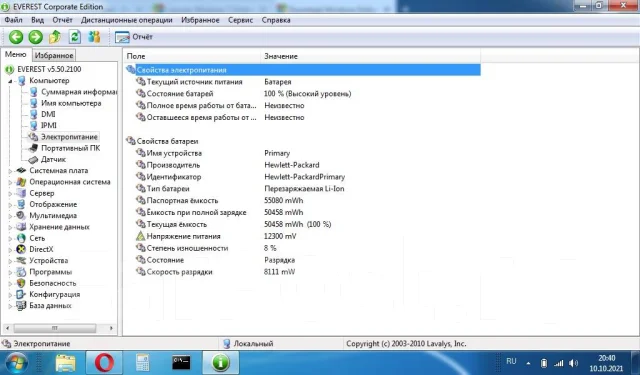
Task: Click the Конфигурация icon in tree
Action: (x=21, y=294)
